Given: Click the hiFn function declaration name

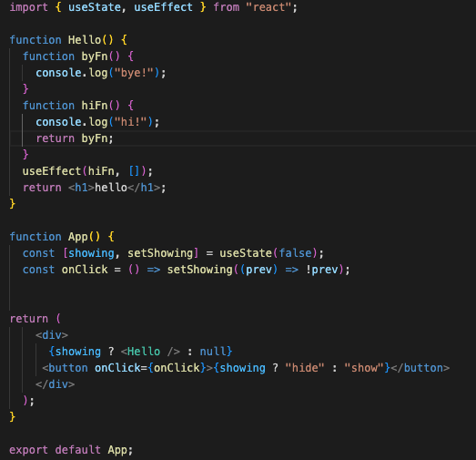Looking at the screenshot, I should point(95,106).
